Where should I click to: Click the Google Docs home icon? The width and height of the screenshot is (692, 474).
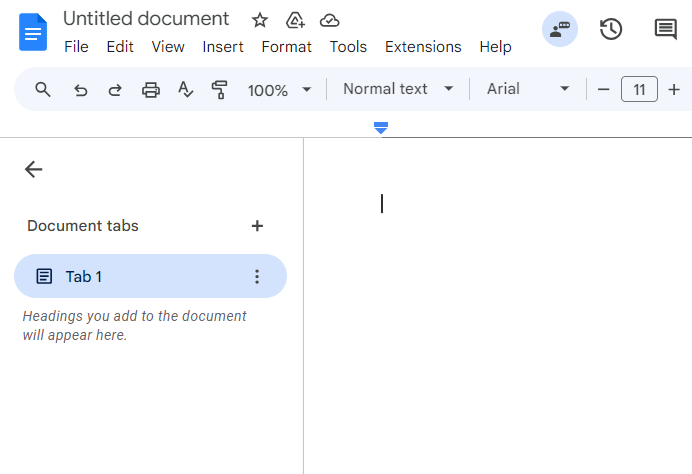coord(33,33)
